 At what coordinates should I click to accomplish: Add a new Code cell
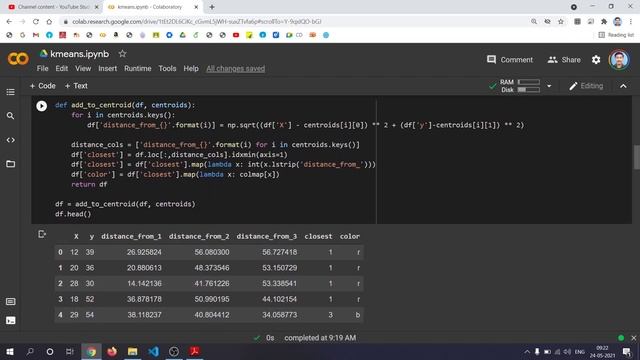(x=42, y=86)
